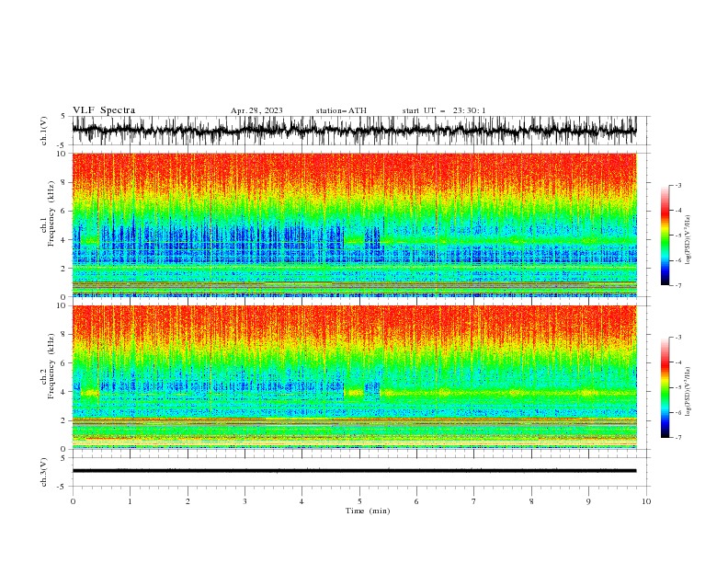Click the lower log(PSD) colorbar label
728x563 pixels.
(688, 391)
